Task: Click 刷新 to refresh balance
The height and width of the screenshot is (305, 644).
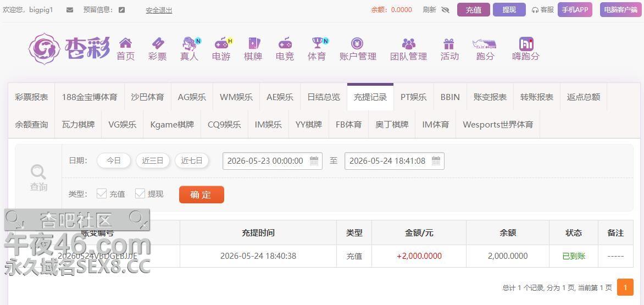Action: (x=430, y=10)
